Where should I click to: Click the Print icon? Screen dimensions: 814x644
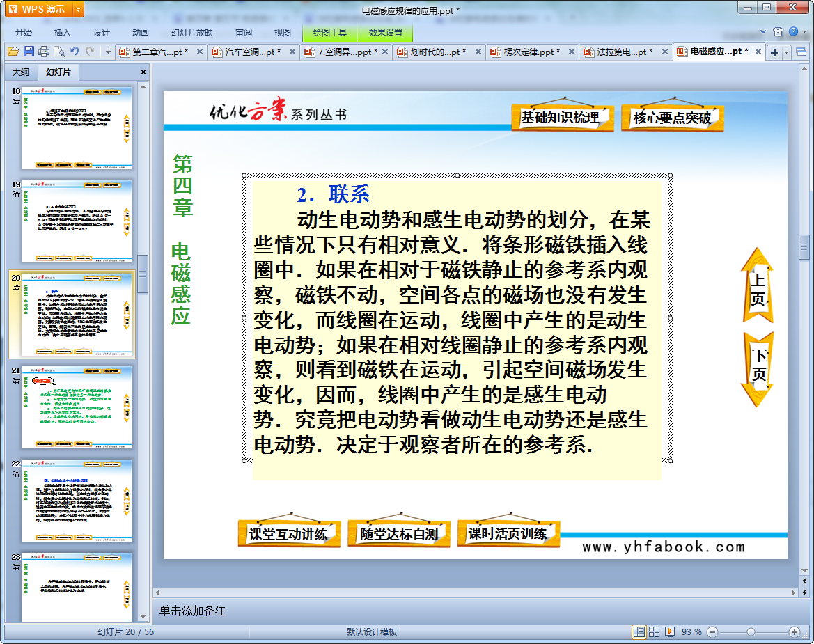[44, 52]
